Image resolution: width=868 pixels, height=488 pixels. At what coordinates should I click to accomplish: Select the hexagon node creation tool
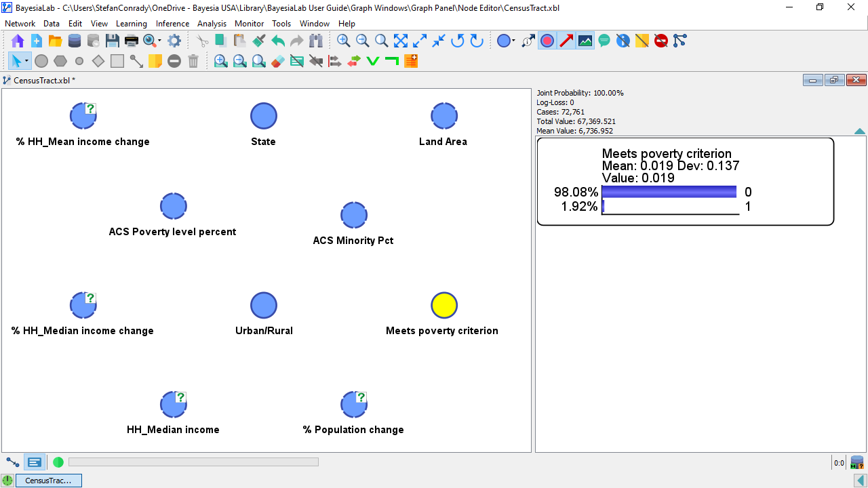[60, 61]
